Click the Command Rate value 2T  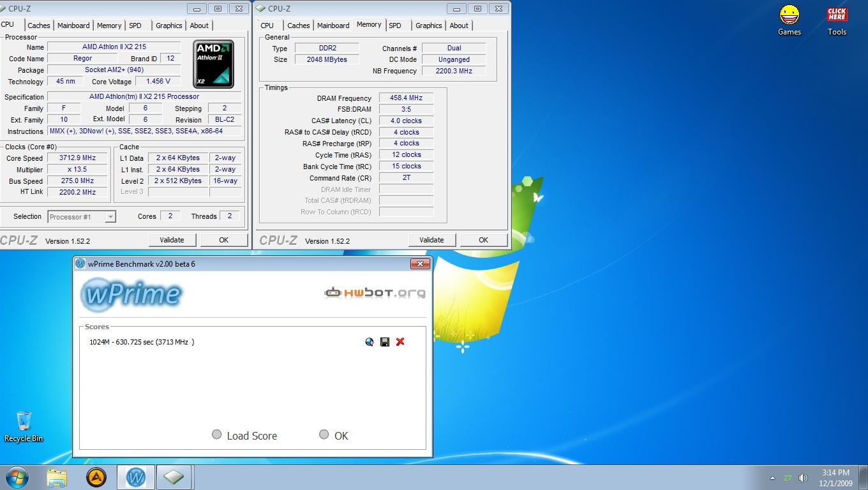406,177
